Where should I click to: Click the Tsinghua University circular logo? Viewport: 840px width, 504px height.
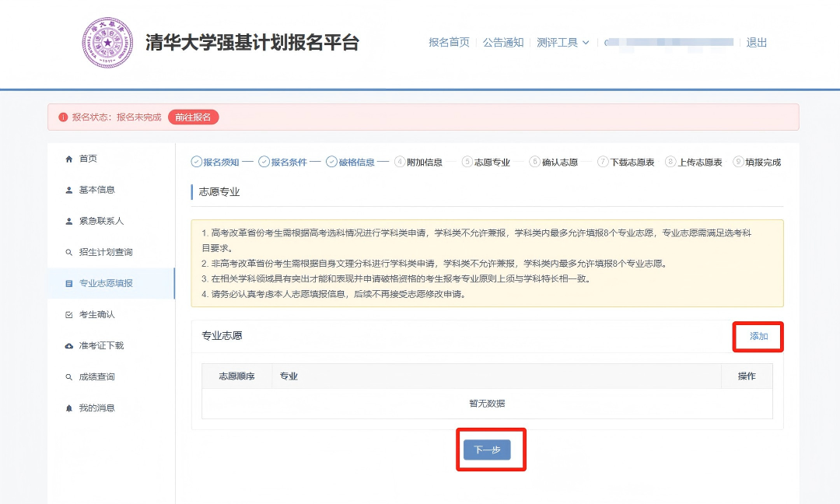[108, 43]
